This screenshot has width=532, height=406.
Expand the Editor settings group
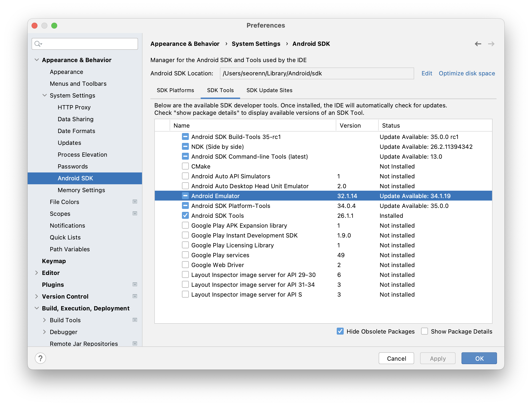click(37, 273)
